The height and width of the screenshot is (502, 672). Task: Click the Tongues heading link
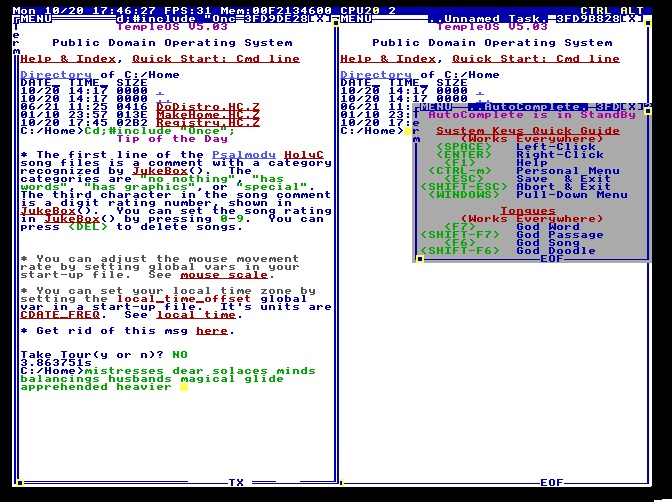[x=528, y=211]
